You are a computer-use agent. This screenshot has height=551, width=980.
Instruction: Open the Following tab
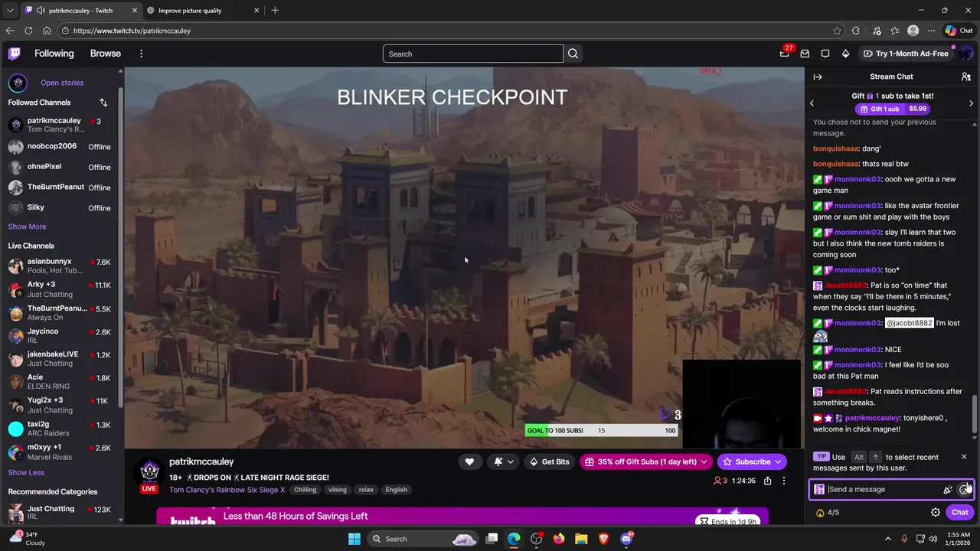coord(54,54)
